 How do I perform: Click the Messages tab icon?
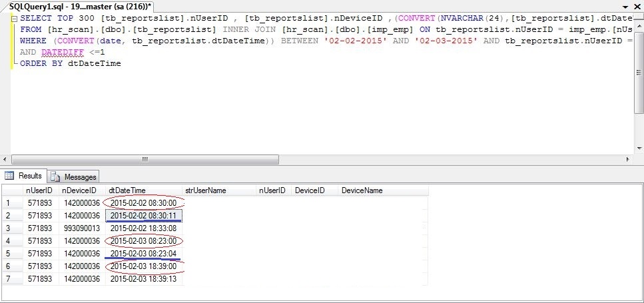tap(55, 177)
